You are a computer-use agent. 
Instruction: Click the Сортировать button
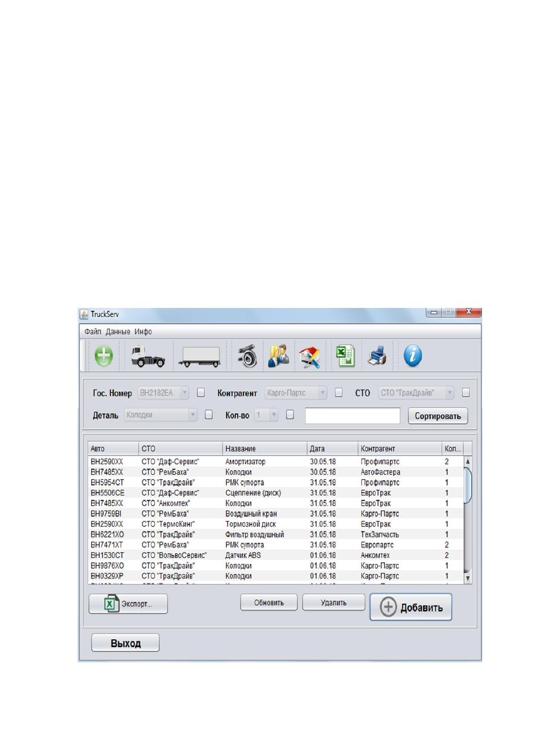438,416
